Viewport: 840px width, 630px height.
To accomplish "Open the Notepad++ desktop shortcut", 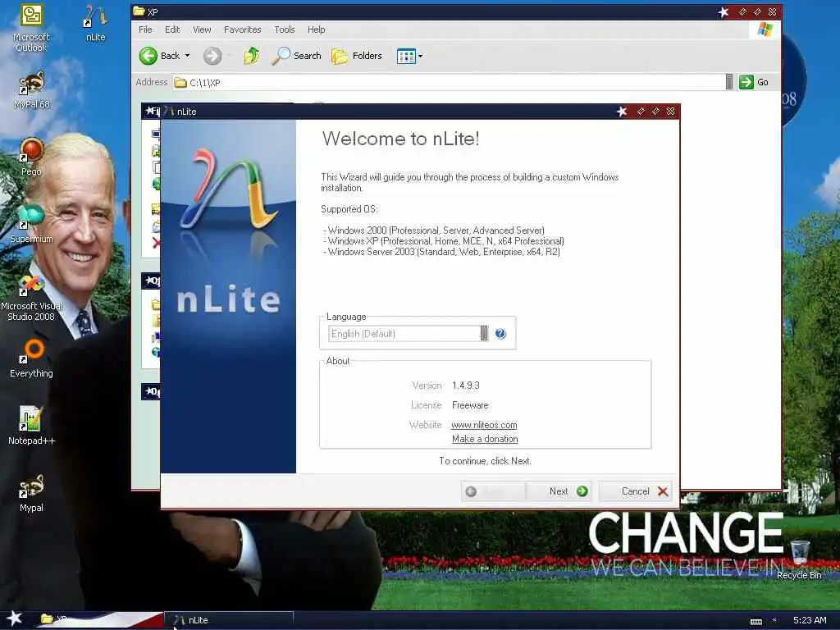I will pos(31,426).
